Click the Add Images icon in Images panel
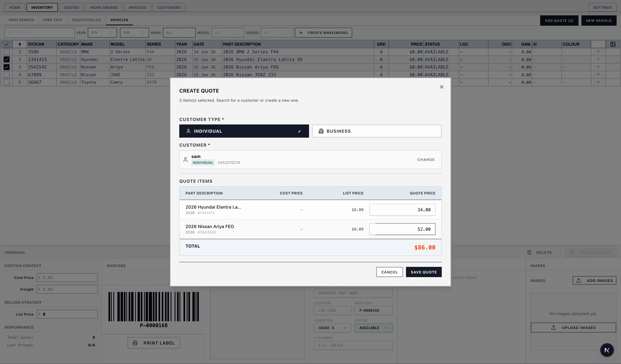Viewport: 621px width, 364px height. (x=579, y=280)
